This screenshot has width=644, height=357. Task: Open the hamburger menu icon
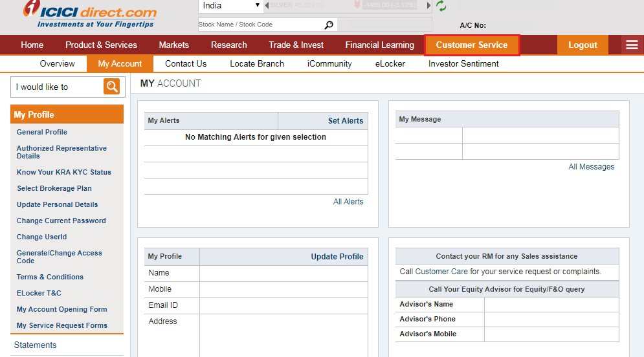pyautogui.click(x=632, y=45)
